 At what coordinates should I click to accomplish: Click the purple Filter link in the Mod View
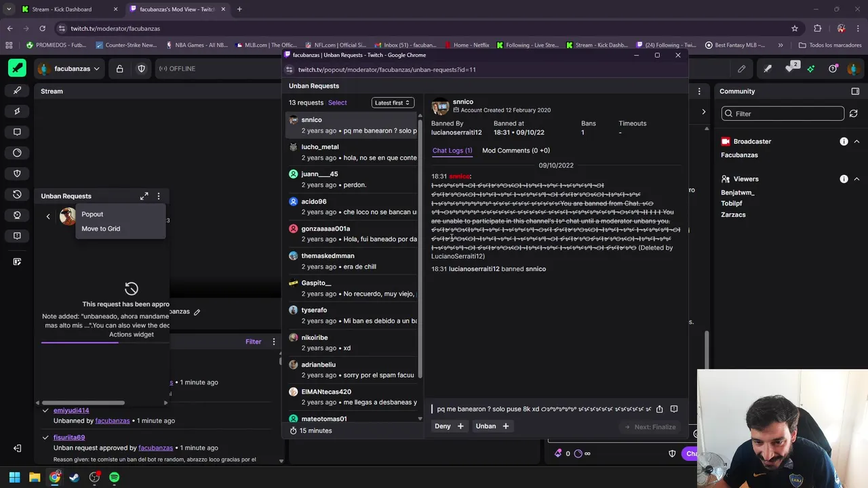[253, 342]
